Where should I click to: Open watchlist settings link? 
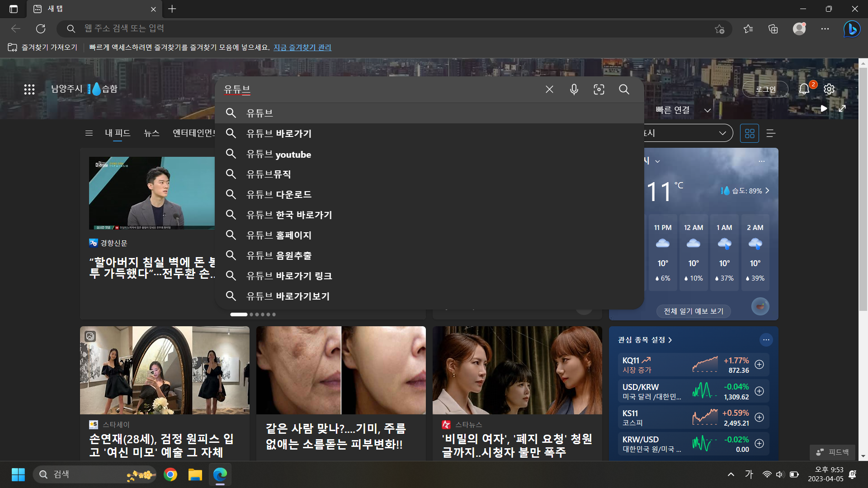(x=645, y=340)
